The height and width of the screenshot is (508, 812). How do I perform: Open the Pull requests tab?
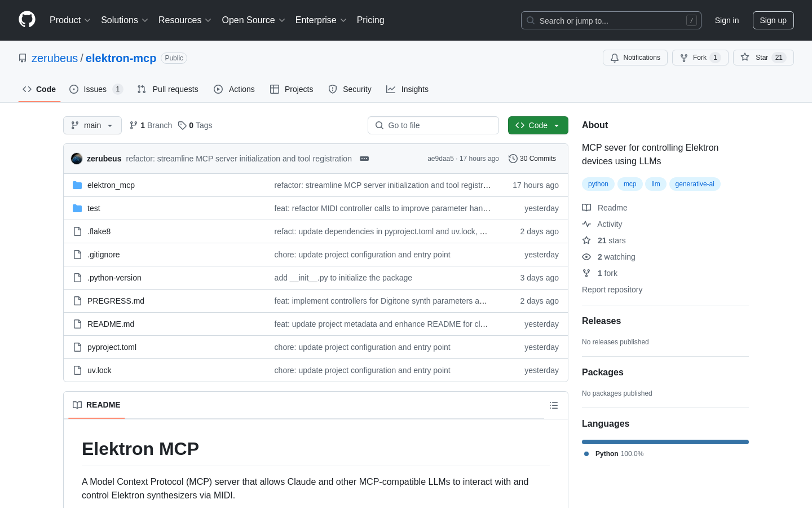point(168,89)
